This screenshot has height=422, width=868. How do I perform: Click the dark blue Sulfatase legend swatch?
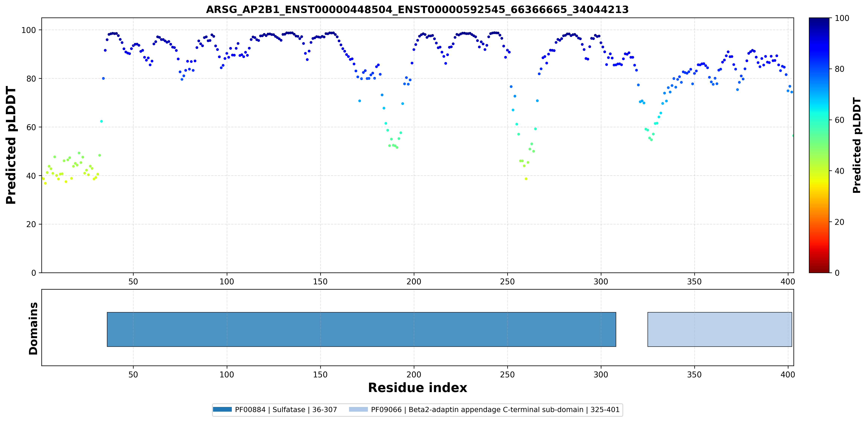point(222,410)
